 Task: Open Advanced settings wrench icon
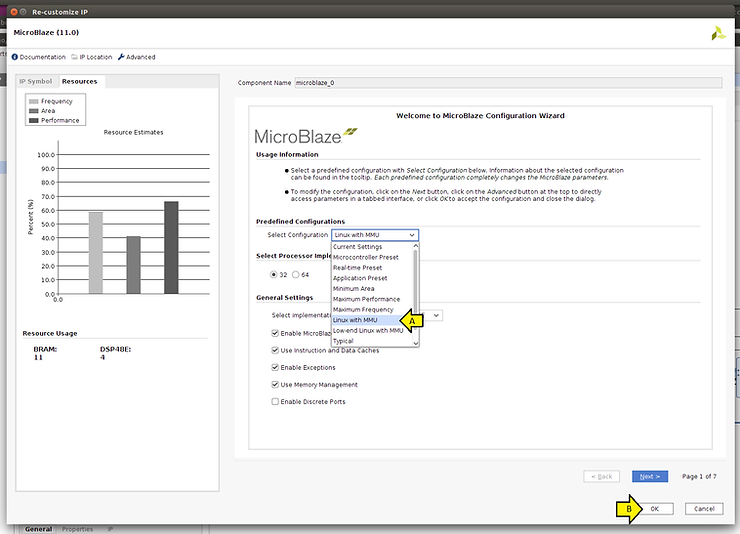[x=121, y=57]
